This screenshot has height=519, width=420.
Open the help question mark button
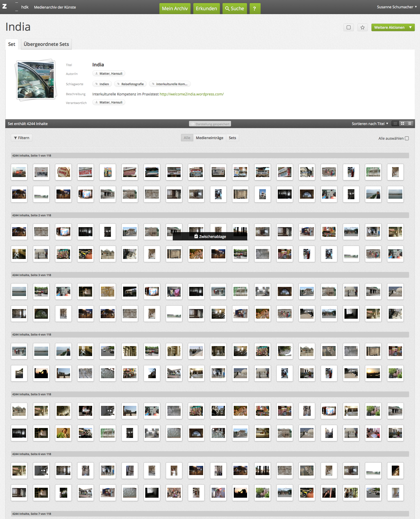tap(255, 9)
